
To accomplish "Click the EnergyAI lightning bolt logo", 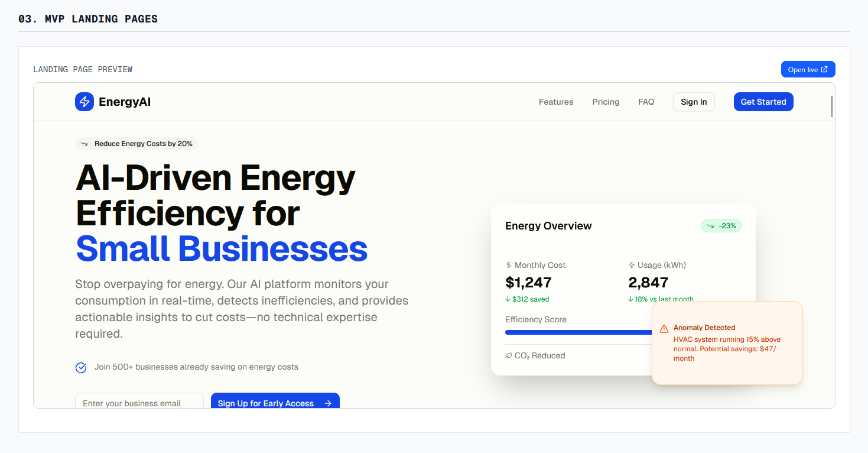I will click(83, 101).
